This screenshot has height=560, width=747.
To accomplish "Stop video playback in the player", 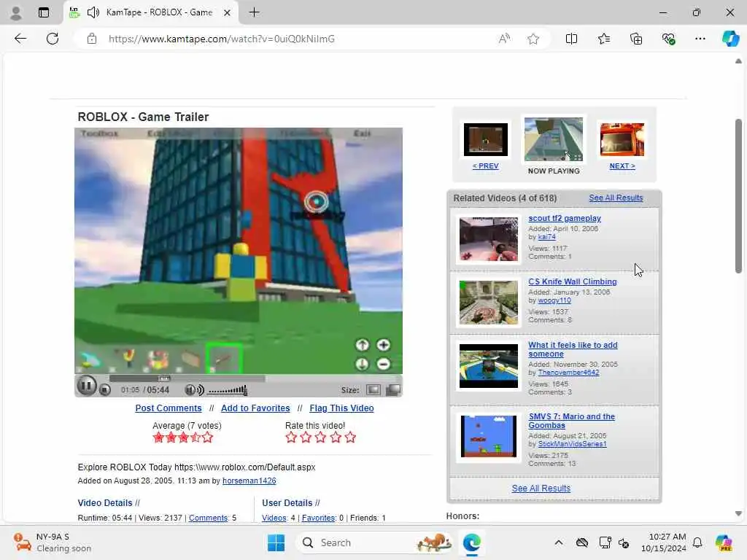I will [105, 390].
